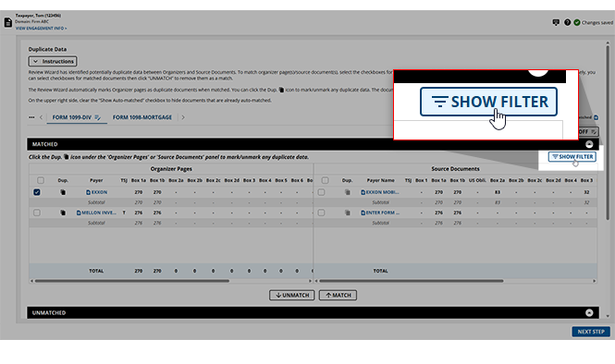Screen dimensions: 615x364
Task: Click the edit icon on the Form 1099-DIV tab
Action: tap(98, 117)
